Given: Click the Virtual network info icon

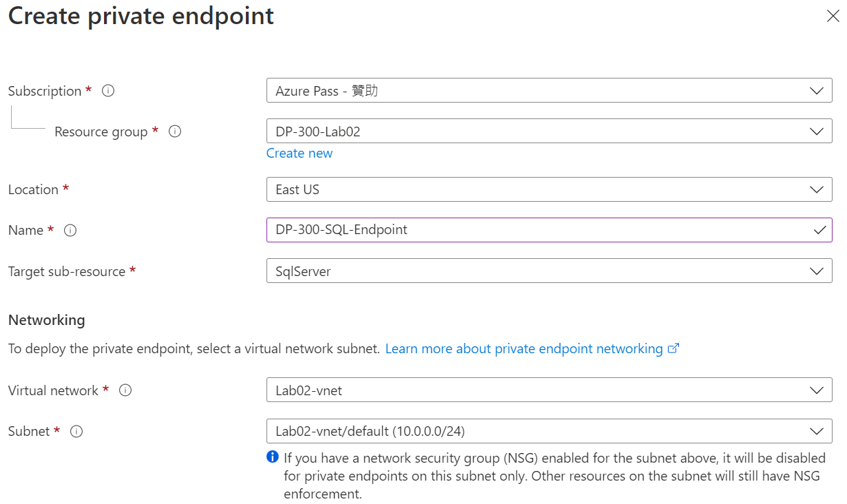Looking at the screenshot, I should point(125,390).
